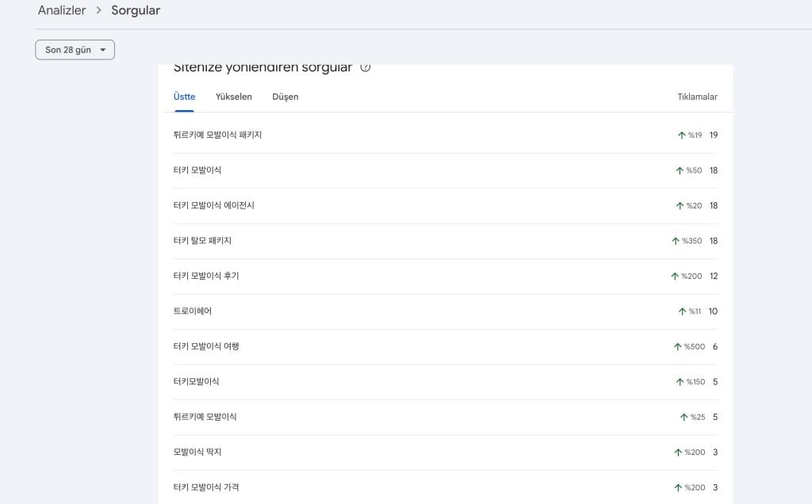Click the help icon beside the queries heading

[x=366, y=67]
